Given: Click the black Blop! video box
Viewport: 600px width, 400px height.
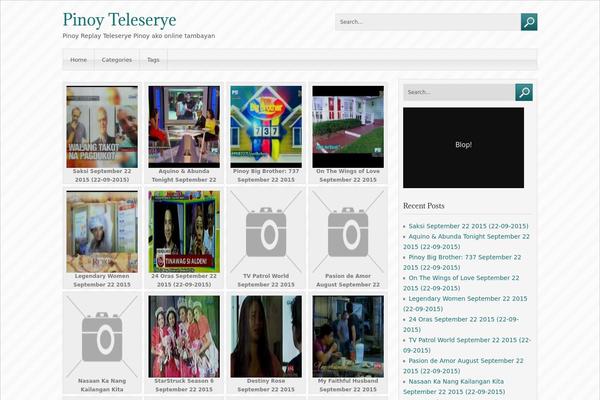Looking at the screenshot, I should click(463, 148).
